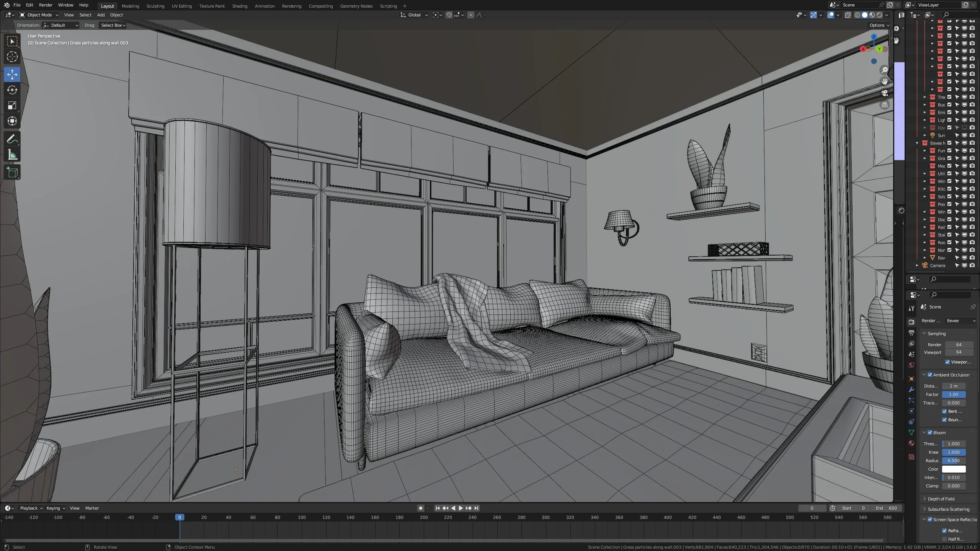
Task: Collapse the Eevee collection in the outliner
Action: coord(916,143)
